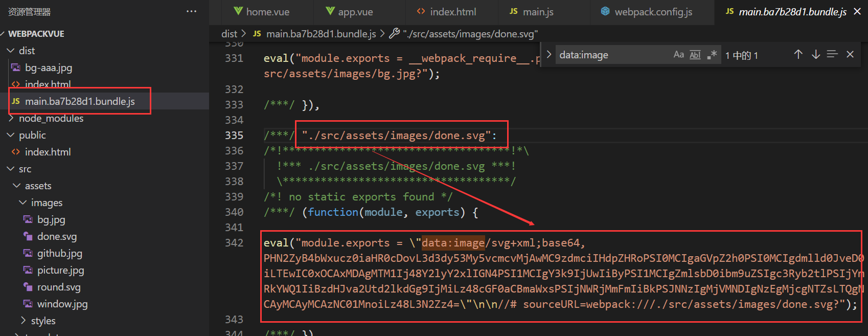The height and width of the screenshot is (336, 868).
Task: Click done.svg file type icon
Action: point(28,236)
